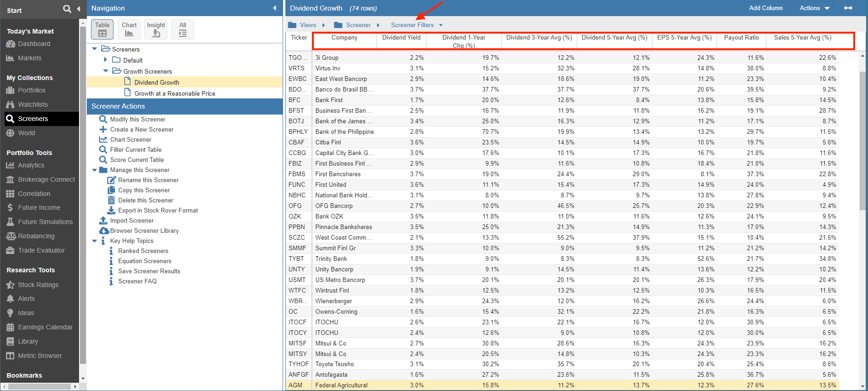868x391 pixels.
Task: Click Filter Current Table
Action: [x=136, y=149]
